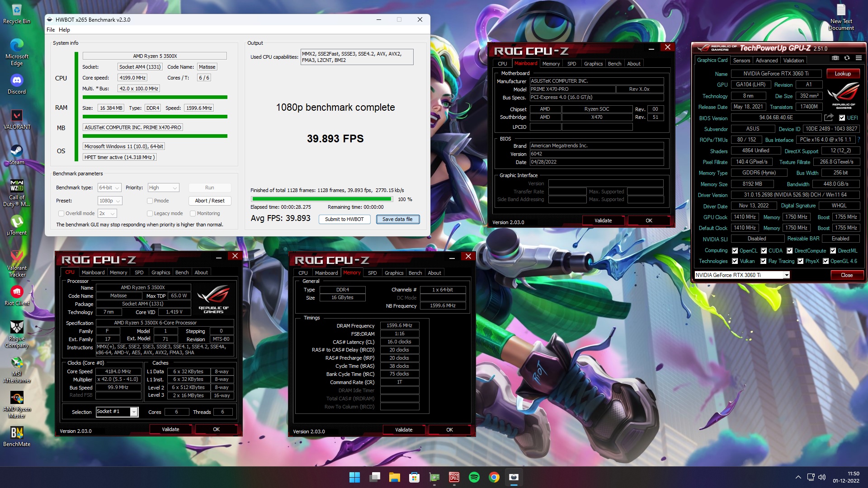Screen dimensions: 868x488
Task: Click ROG CPU-Z taskbar icon
Action: coord(454,477)
